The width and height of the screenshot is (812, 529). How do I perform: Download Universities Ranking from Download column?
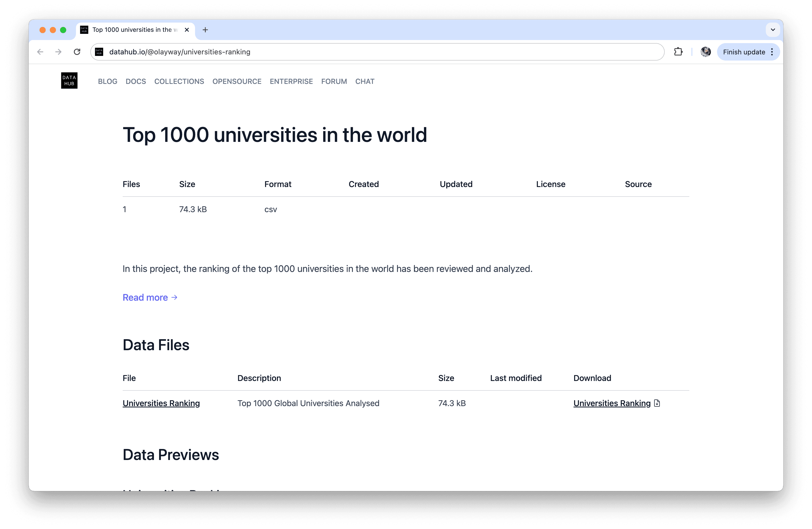pyautogui.click(x=612, y=403)
